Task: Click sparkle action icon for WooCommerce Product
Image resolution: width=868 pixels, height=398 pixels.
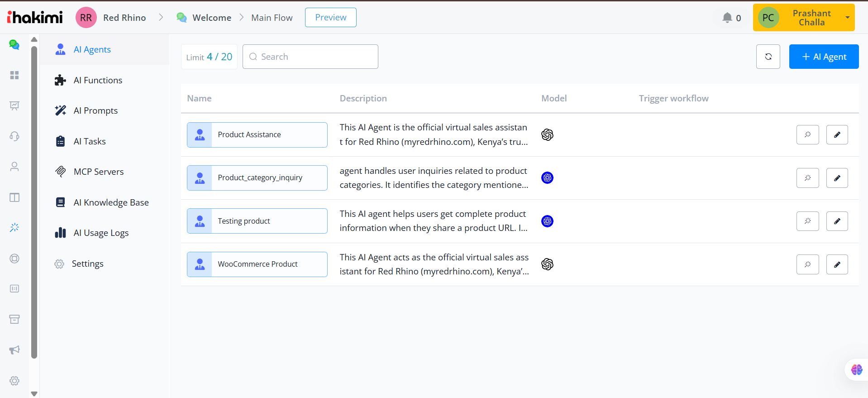Action: 807,264
